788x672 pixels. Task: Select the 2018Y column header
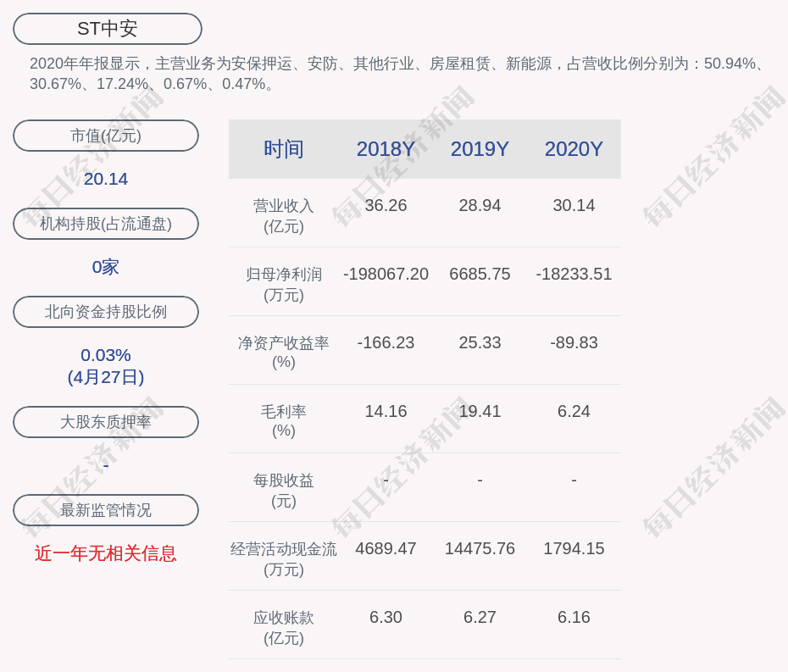click(x=386, y=149)
